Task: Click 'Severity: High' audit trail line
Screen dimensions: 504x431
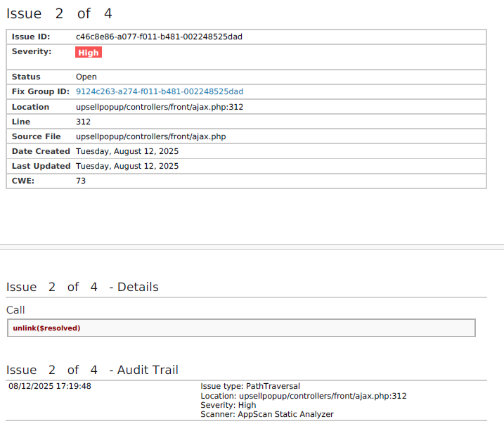Action: click(x=228, y=405)
